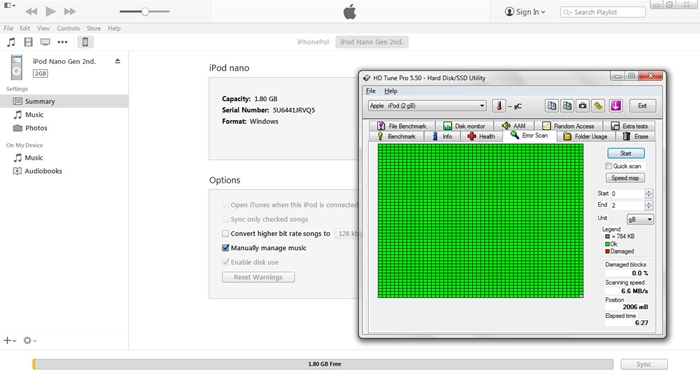Copy text to clipboard icon in HD Tune
Image resolution: width=700 pixels, height=375 pixels.
click(552, 106)
